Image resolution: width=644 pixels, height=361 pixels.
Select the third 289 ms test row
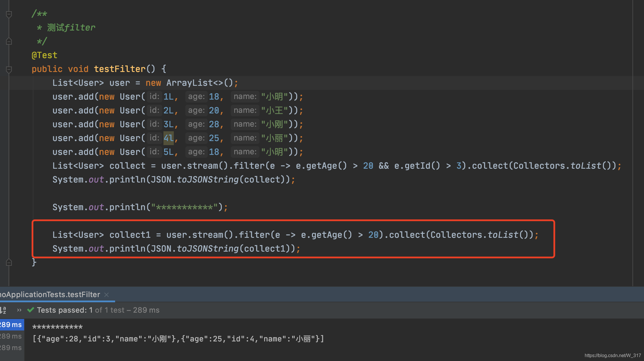tap(11, 348)
